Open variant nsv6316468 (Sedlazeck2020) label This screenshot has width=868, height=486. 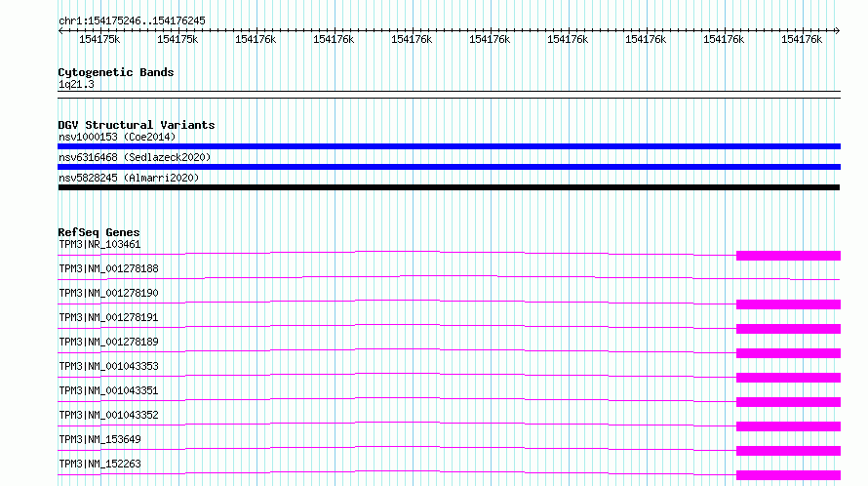pos(135,157)
